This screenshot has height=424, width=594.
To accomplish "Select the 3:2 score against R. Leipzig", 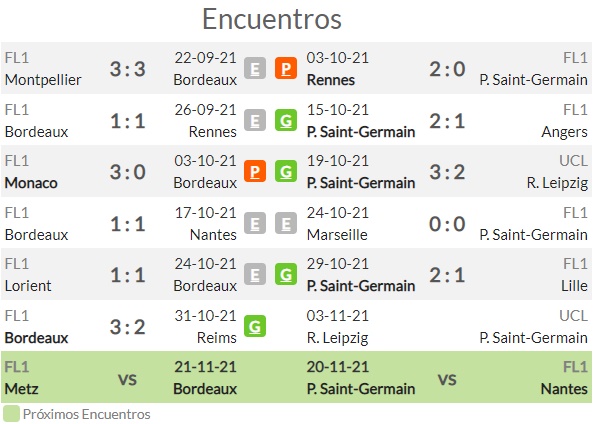I will point(447,172).
